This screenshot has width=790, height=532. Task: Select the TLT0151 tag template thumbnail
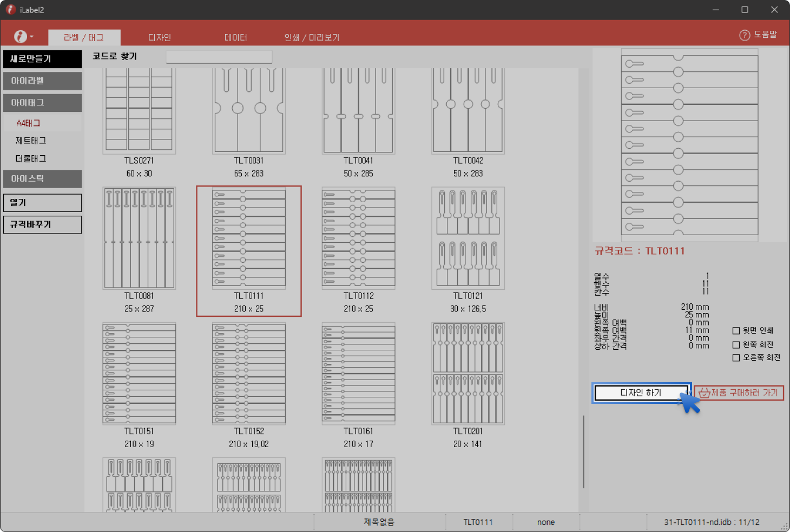pos(139,373)
